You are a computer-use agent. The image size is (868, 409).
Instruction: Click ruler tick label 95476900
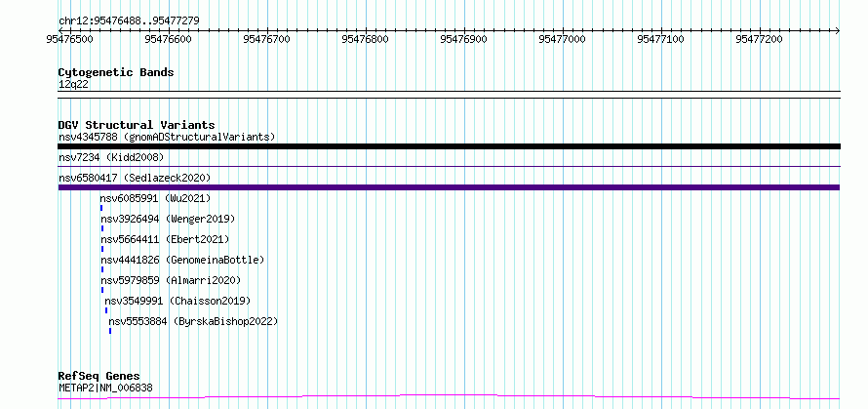click(x=464, y=39)
